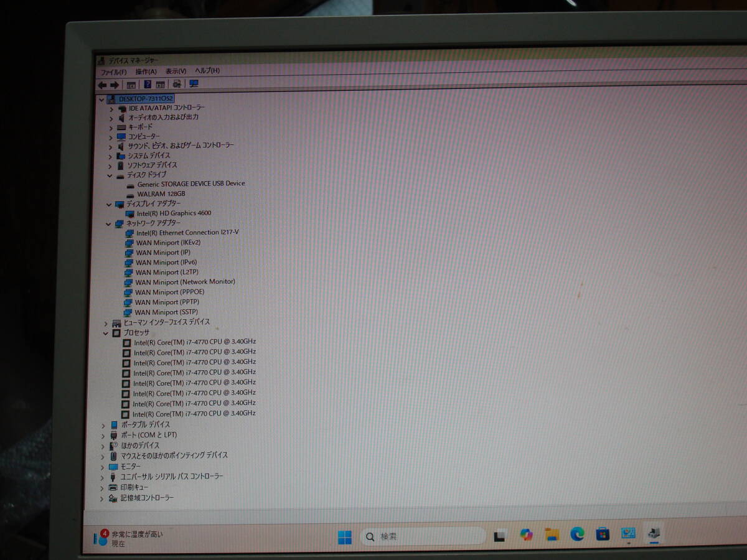Viewport: 747px width, 560px height.
Task: Expand 記憶域コントローラー
Action: [x=102, y=498]
